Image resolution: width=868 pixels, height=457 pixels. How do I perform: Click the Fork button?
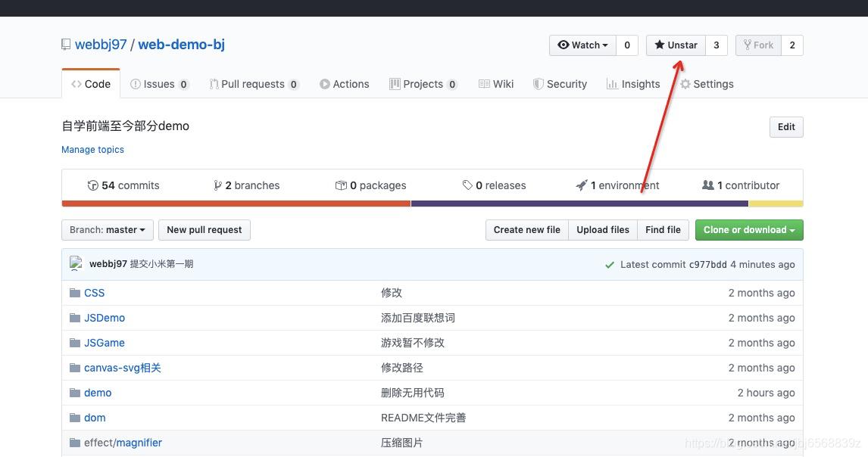758,45
